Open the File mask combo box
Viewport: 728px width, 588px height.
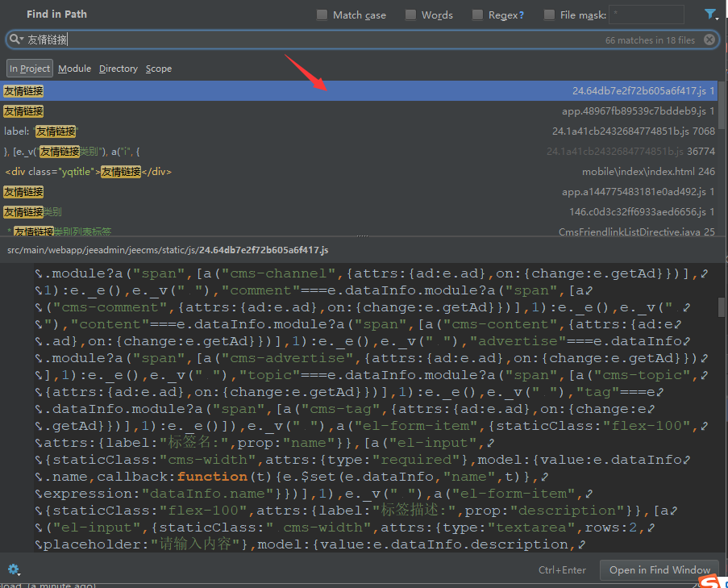pyautogui.click(x=647, y=15)
